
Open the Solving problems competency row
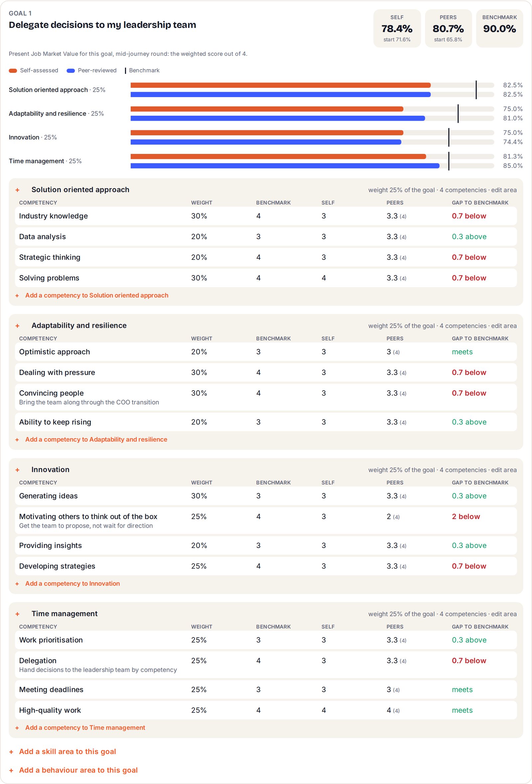click(266, 278)
